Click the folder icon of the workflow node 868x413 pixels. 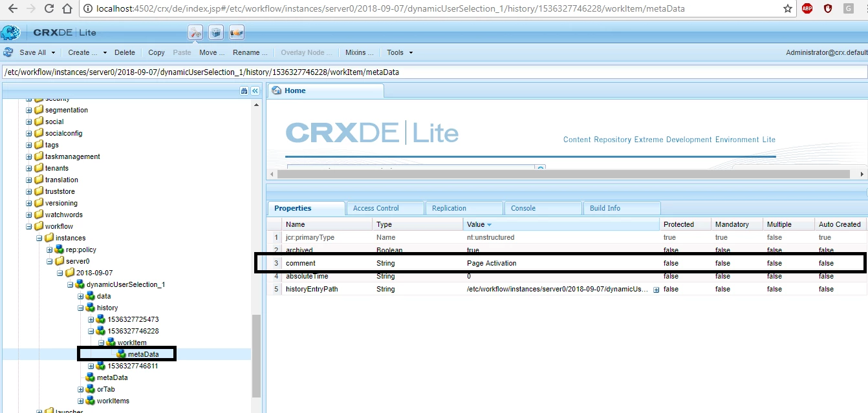39,226
